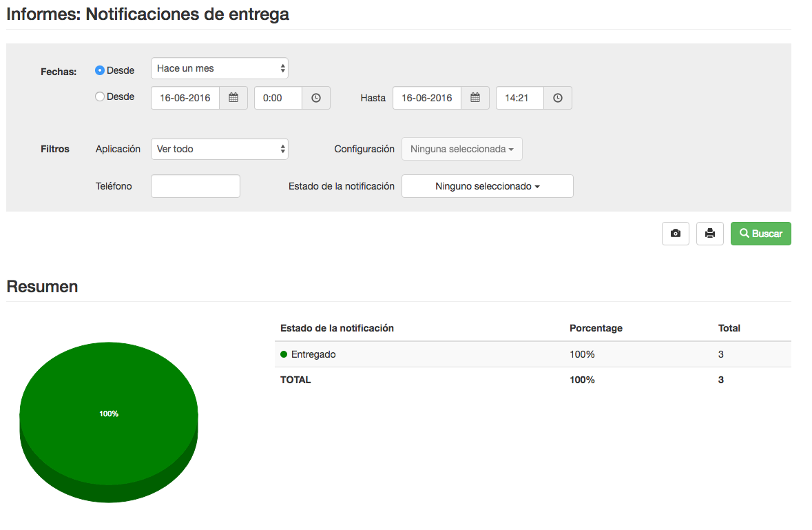Click the start date field 16-06-2016

[x=185, y=98]
